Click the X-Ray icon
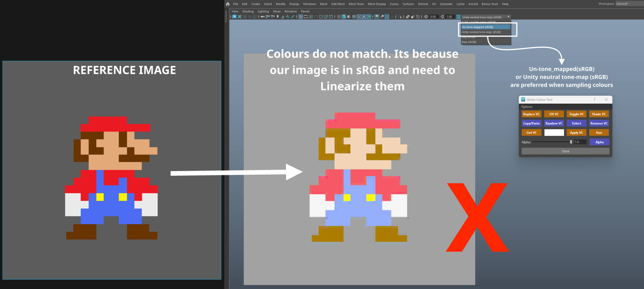This screenshot has height=289, width=644. [x=408, y=17]
